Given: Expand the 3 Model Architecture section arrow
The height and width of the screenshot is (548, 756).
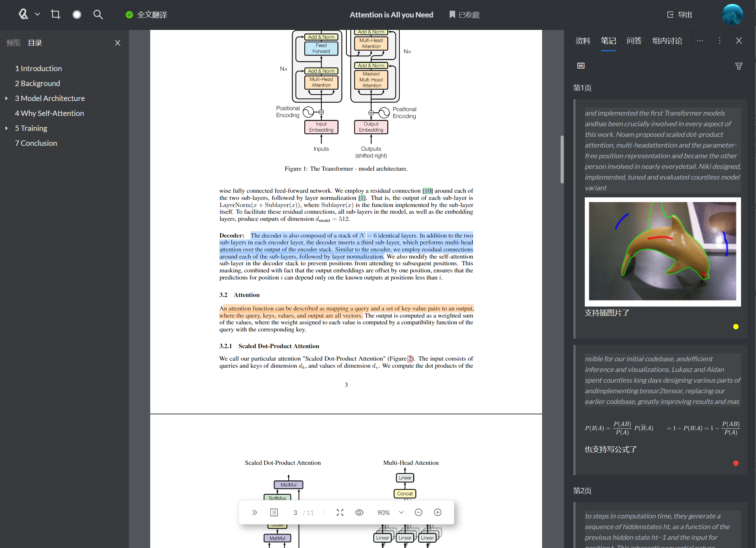Looking at the screenshot, I should coord(6,98).
